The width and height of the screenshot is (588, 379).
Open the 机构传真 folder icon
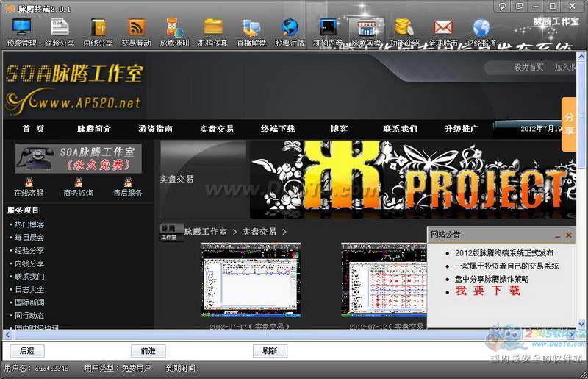pyautogui.click(x=213, y=28)
